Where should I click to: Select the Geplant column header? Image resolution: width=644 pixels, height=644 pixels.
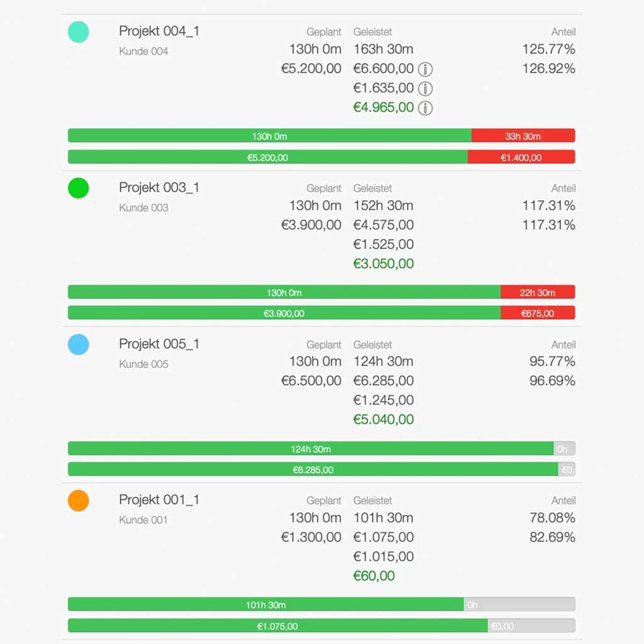point(324,31)
